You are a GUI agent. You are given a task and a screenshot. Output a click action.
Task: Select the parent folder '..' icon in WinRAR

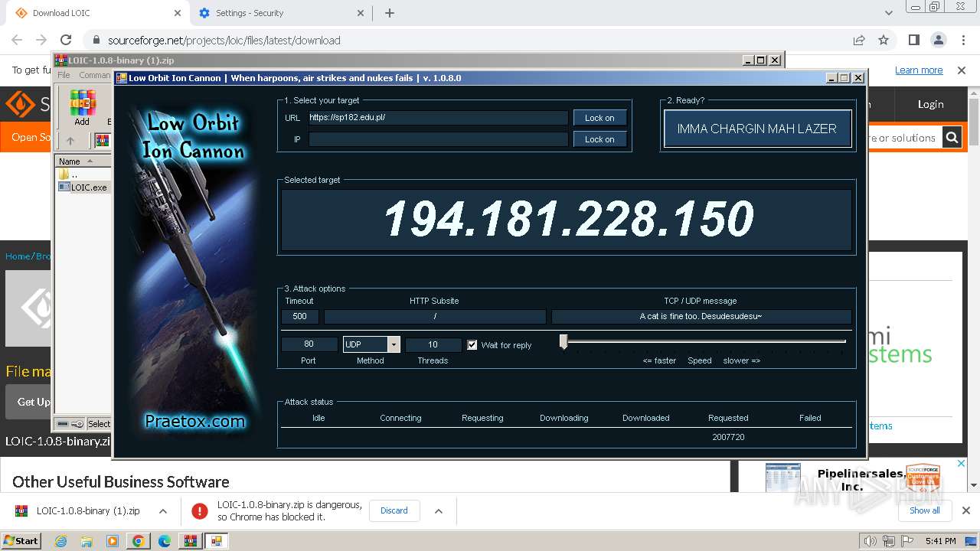click(64, 174)
